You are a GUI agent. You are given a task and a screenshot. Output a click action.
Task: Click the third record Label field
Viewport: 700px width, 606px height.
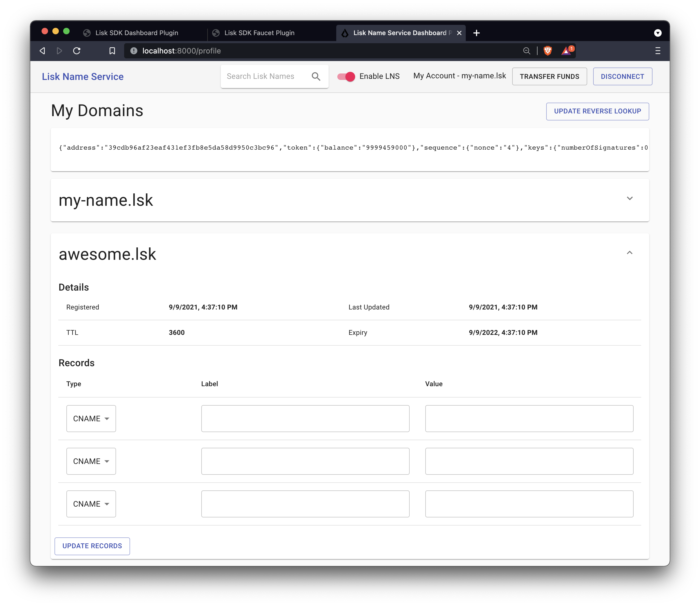(305, 504)
